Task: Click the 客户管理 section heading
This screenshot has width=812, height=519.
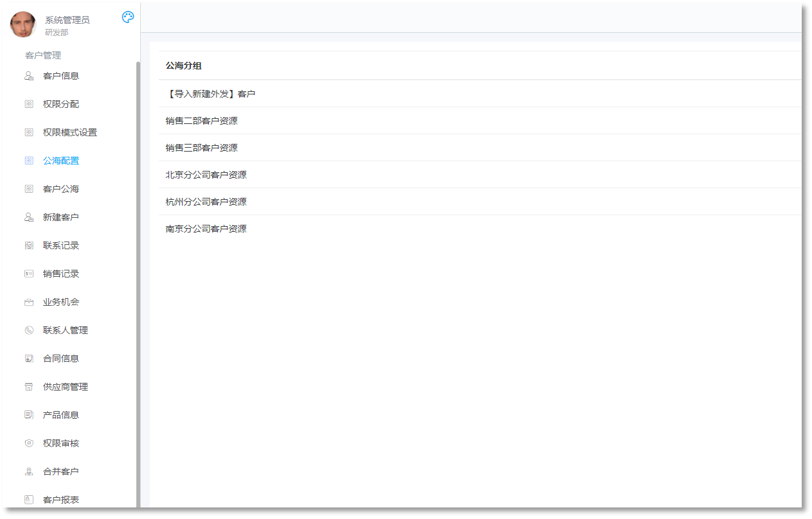Action: tap(43, 55)
